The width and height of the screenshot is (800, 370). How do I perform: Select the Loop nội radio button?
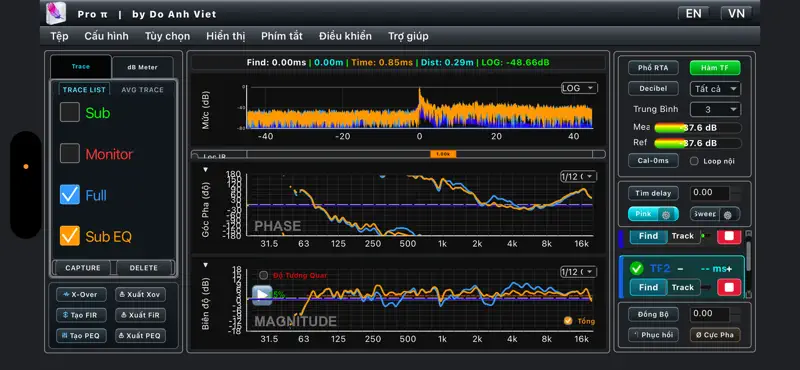694,161
